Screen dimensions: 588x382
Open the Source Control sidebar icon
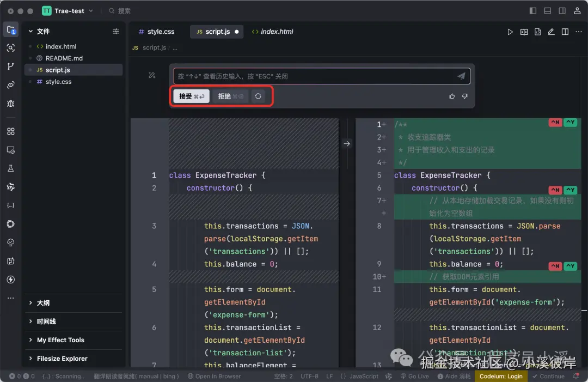10,66
